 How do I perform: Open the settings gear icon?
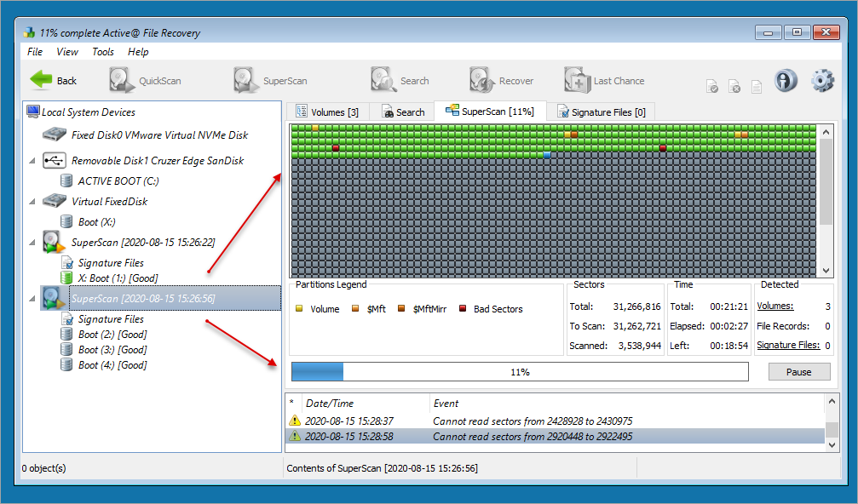[x=822, y=81]
